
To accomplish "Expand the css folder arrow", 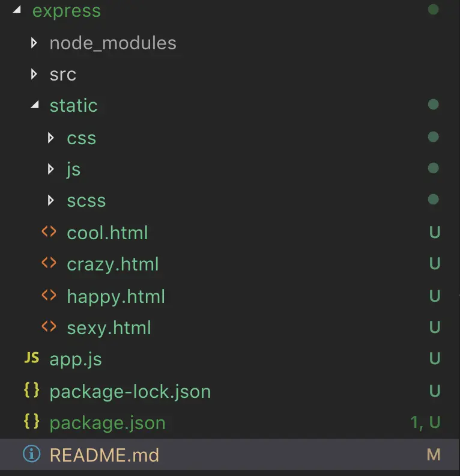I will [52, 138].
